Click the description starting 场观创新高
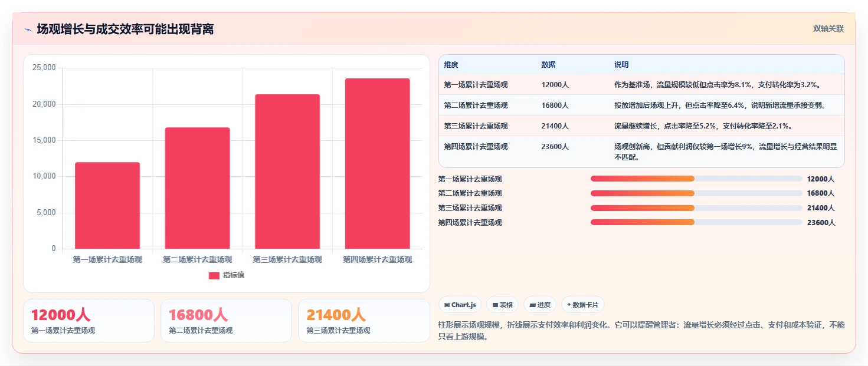 (x=725, y=152)
